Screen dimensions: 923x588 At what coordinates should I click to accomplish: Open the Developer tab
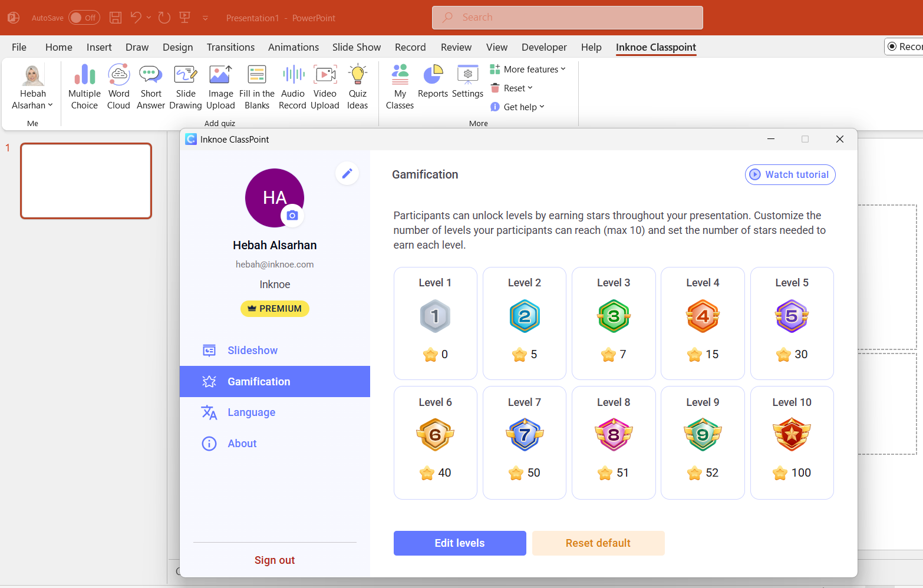pos(544,47)
